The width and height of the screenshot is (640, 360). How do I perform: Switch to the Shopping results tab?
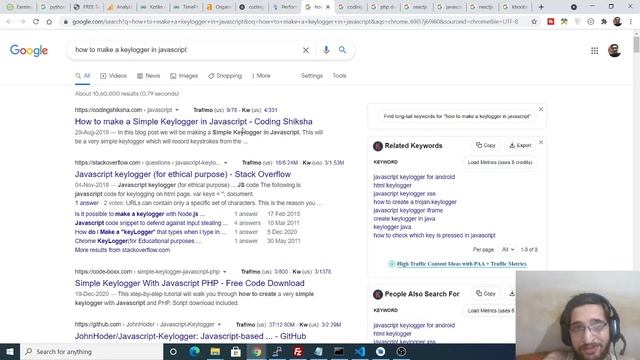pos(225,76)
